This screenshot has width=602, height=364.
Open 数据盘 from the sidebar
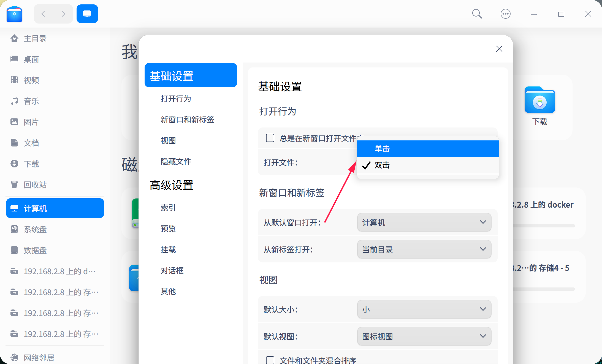click(35, 250)
